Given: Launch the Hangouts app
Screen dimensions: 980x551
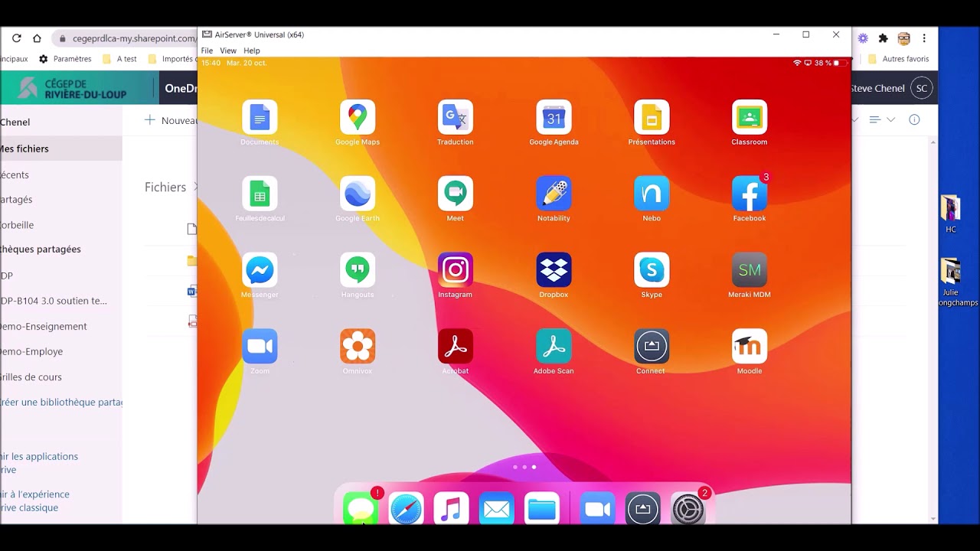Looking at the screenshot, I should pyautogui.click(x=358, y=270).
